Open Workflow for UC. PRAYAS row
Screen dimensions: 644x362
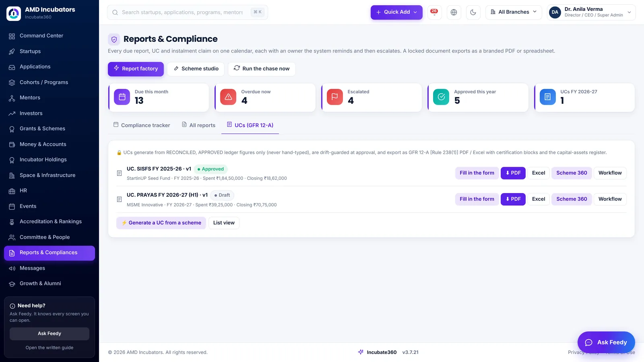coord(610,199)
